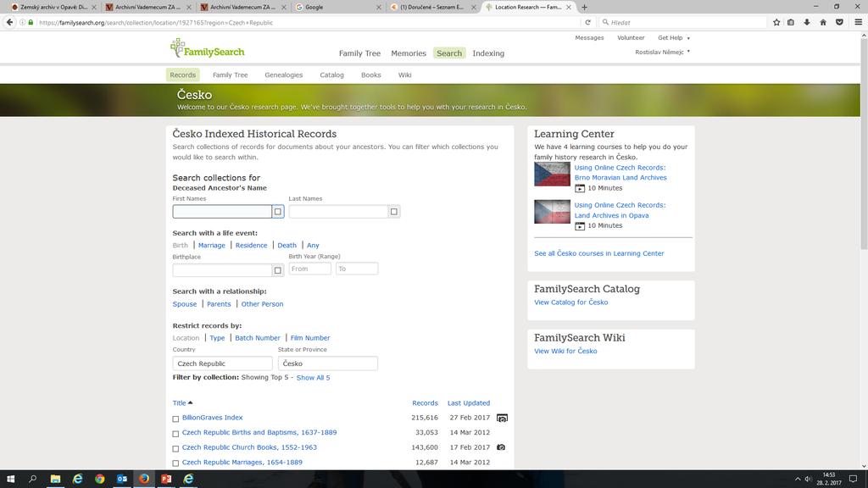
Task: Switch to the Google browser tab
Action: (x=337, y=7)
